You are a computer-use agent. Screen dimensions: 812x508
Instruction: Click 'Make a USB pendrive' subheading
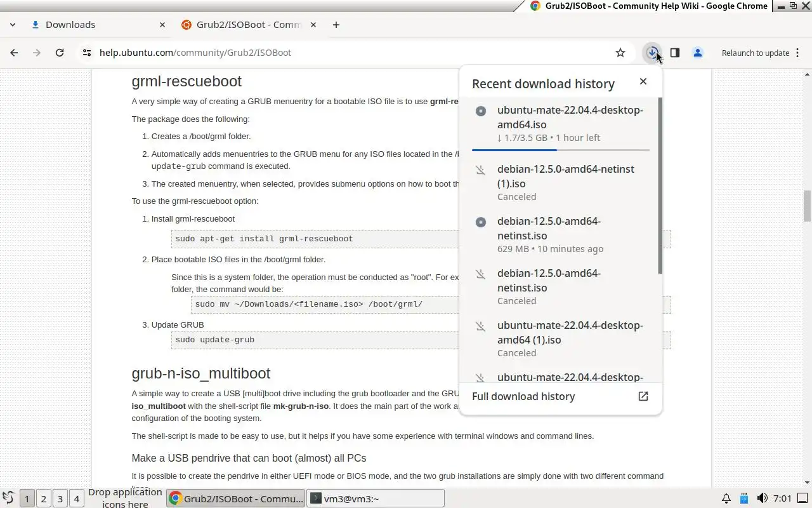tap(249, 458)
